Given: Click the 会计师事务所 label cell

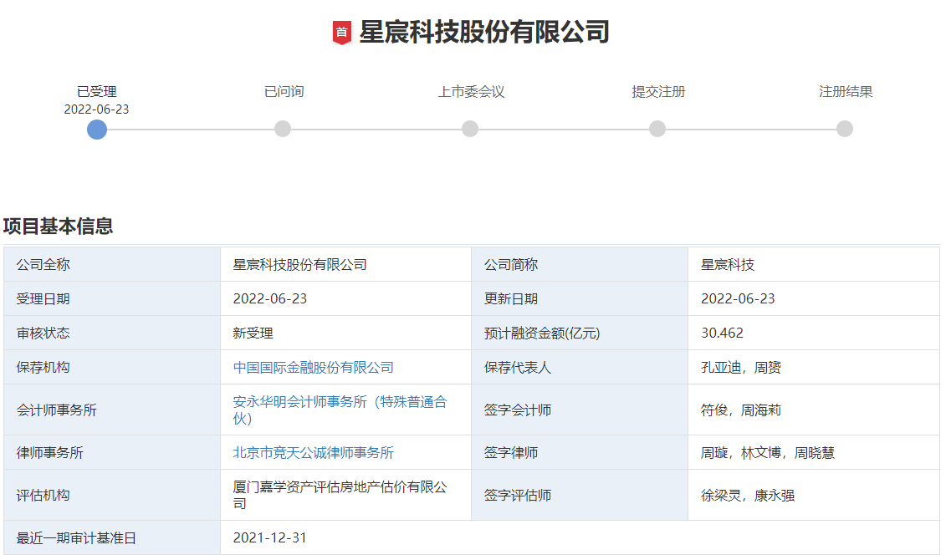Looking at the screenshot, I should (x=112, y=410).
